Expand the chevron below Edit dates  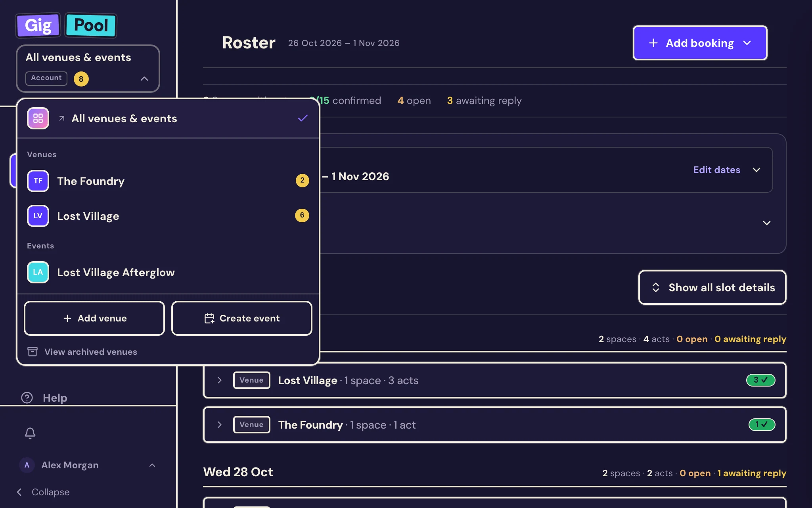pos(767,223)
